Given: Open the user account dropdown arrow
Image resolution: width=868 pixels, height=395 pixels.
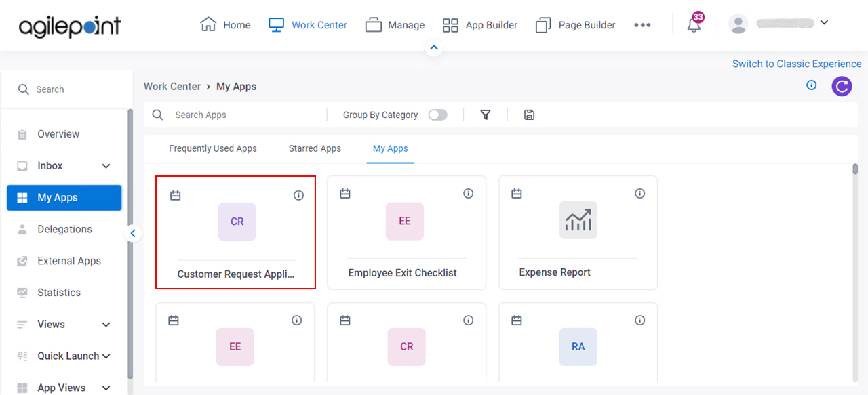Looking at the screenshot, I should coord(824,22).
